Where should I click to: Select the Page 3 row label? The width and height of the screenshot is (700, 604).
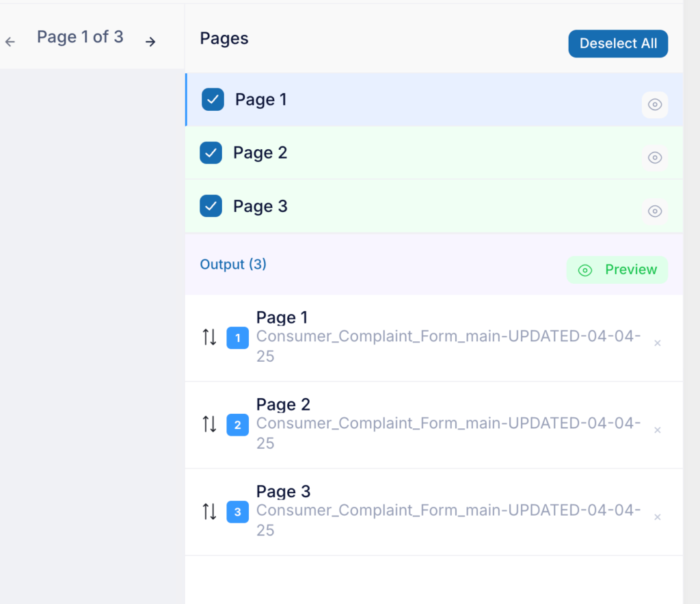click(x=260, y=207)
